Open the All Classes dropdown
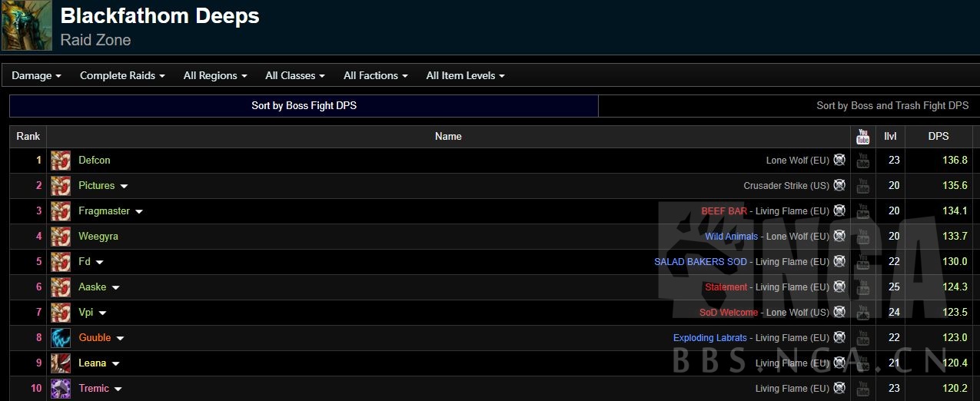Image resolution: width=980 pixels, height=401 pixels. [295, 75]
